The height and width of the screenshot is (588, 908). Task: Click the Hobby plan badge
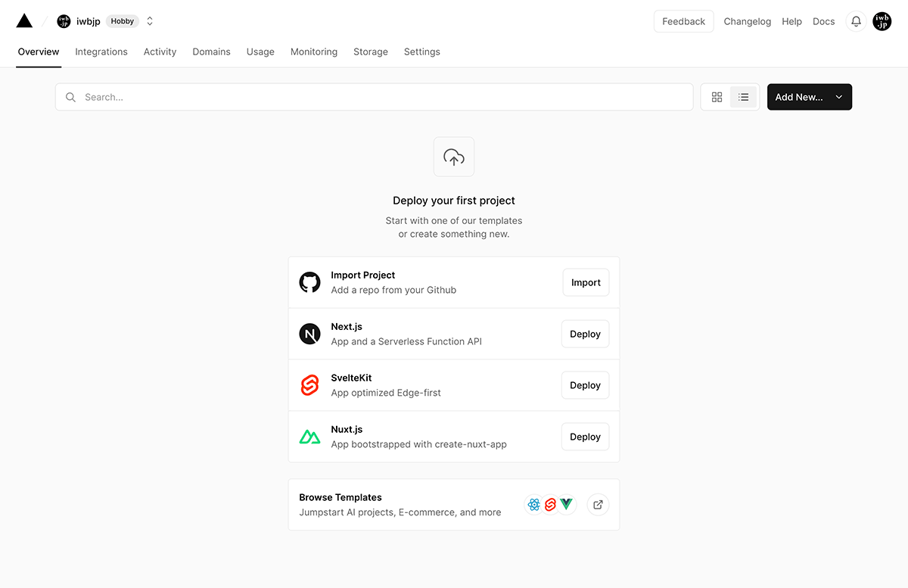pyautogui.click(x=123, y=21)
